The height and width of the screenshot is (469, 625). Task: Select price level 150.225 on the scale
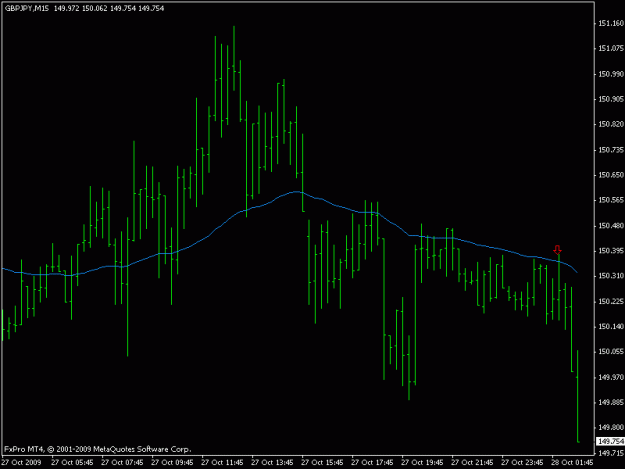[611, 301]
